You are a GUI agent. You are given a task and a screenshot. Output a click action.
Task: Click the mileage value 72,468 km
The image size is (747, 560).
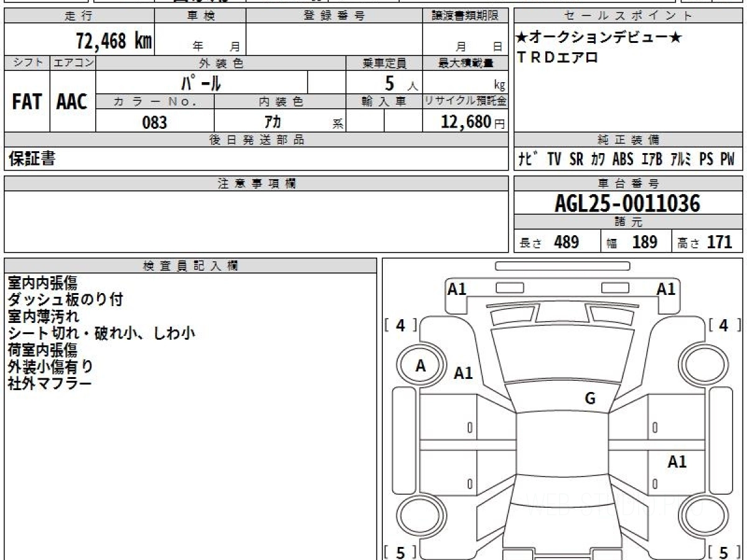click(x=115, y=42)
